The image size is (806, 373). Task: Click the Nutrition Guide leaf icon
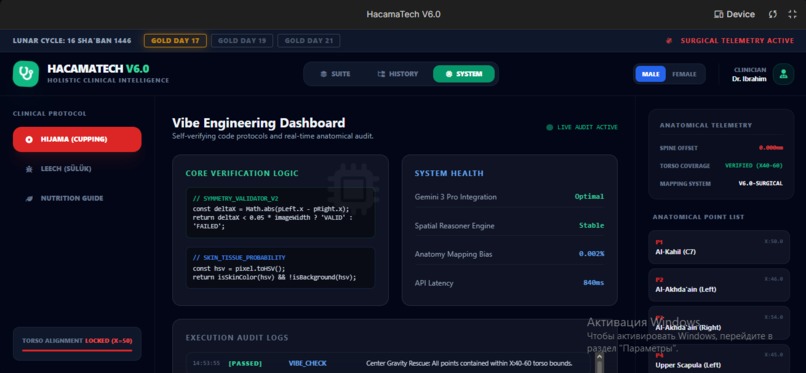[x=29, y=198]
